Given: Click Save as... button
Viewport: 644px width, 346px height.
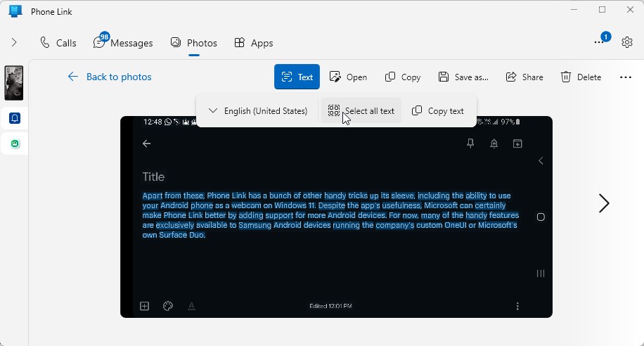Looking at the screenshot, I should pos(463,77).
